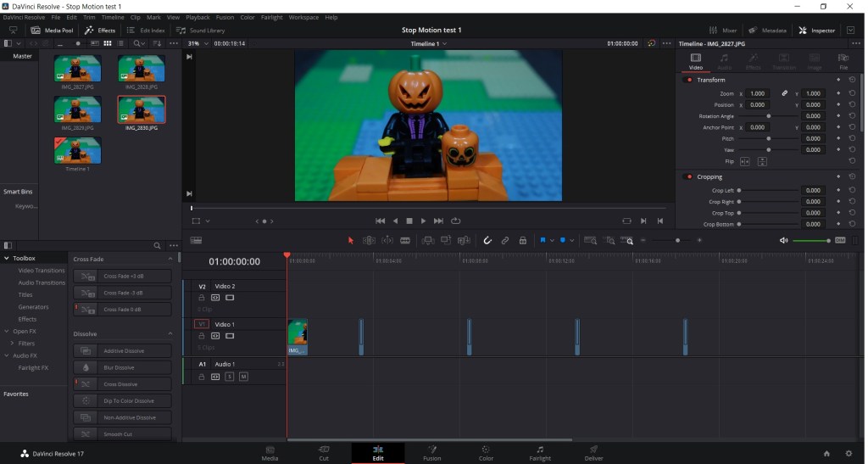Collapse the Open FX tree node
868x464 pixels.
point(7,331)
